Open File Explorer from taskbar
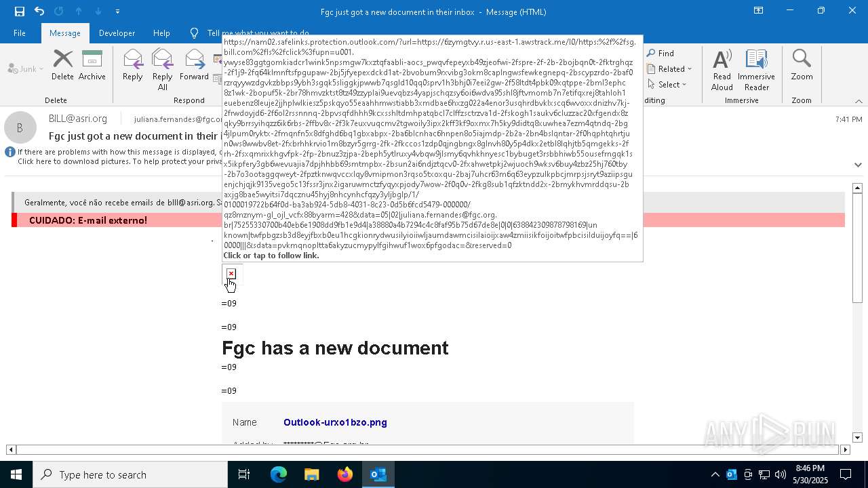868x488 pixels. 311,474
